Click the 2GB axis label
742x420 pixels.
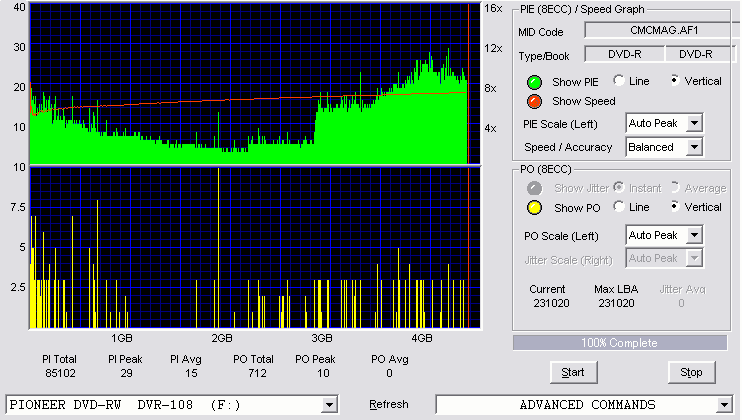coord(221,338)
